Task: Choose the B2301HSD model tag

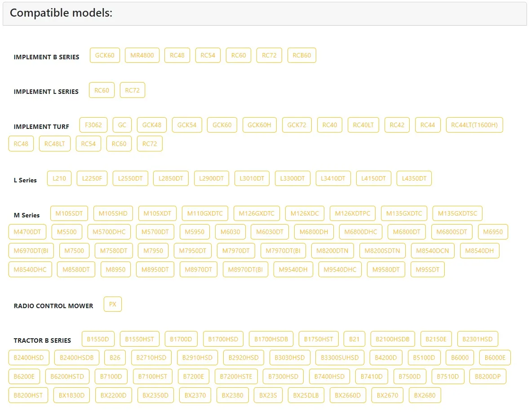Action: tap(477, 339)
